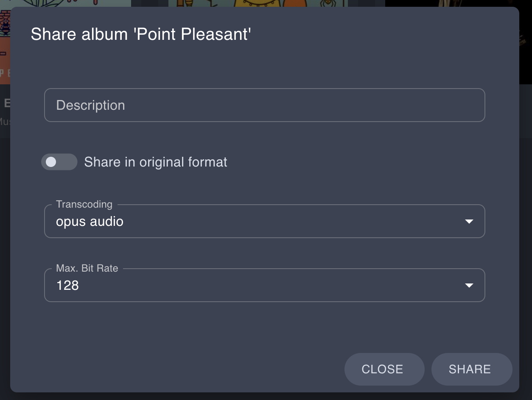Viewport: 532px width, 400px height.
Task: Click the 'Share album Point Pleasant' dialog title
Action: click(x=141, y=34)
